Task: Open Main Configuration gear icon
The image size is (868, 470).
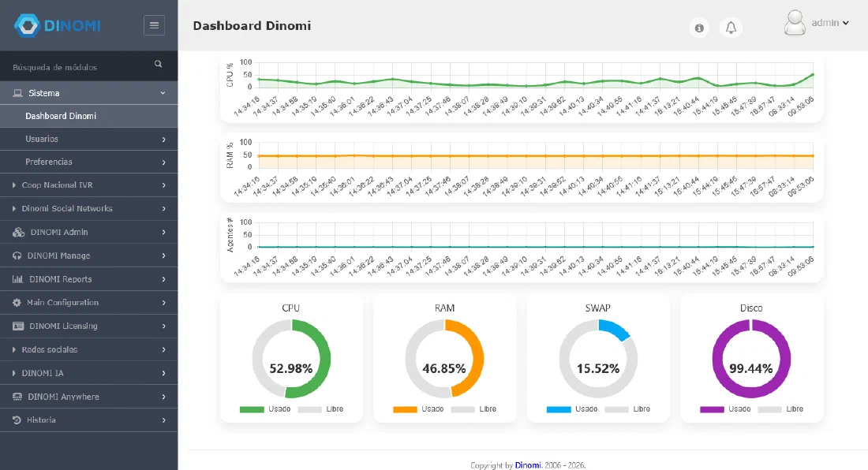Action: pyautogui.click(x=17, y=303)
